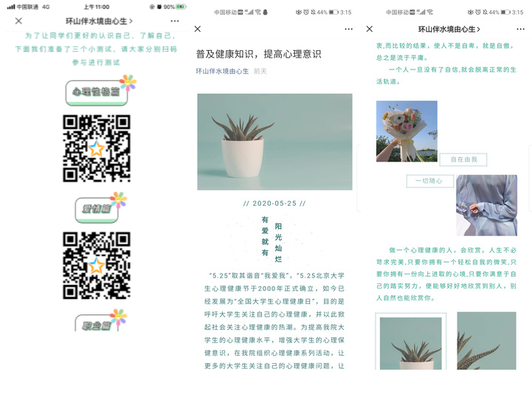Open 环山伴水境由心生 account link under article title
The height and width of the screenshot is (397, 532).
(x=221, y=72)
